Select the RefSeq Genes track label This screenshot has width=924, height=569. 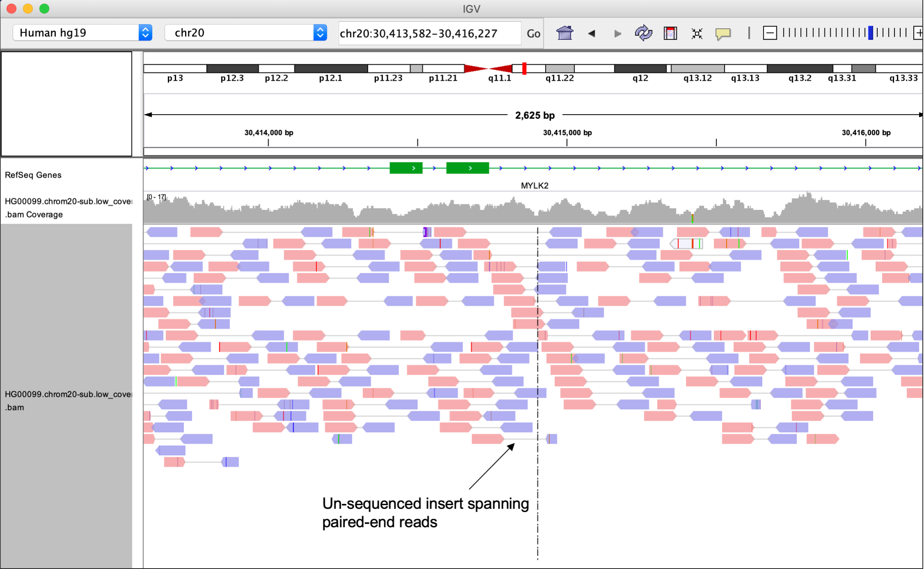coord(33,175)
